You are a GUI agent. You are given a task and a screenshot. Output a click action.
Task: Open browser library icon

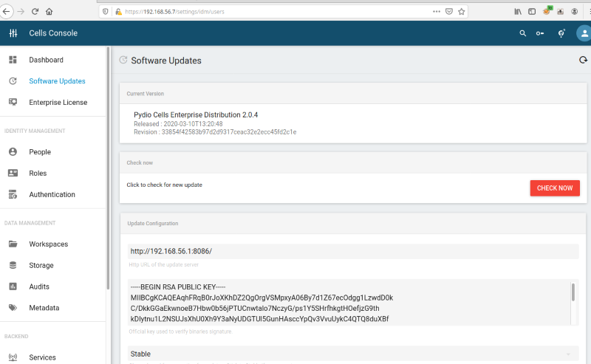click(518, 12)
